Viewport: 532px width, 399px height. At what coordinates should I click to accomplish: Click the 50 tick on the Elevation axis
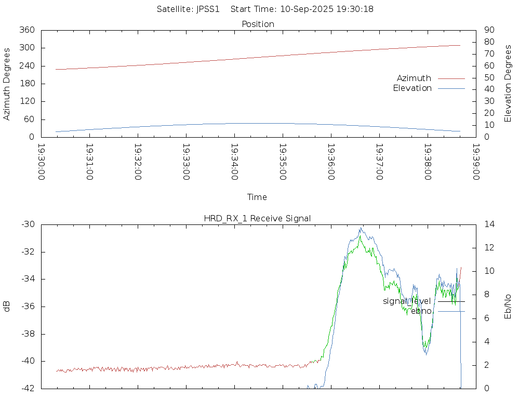coord(489,78)
